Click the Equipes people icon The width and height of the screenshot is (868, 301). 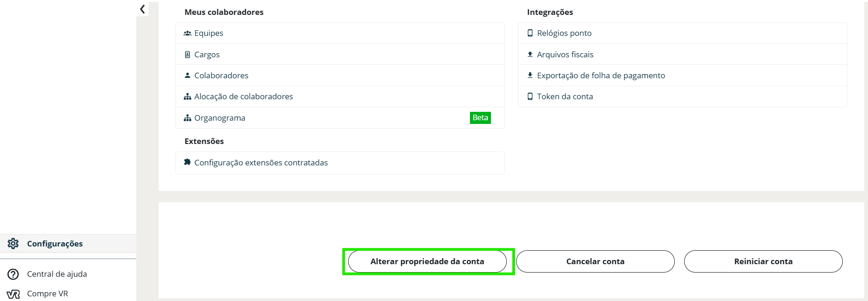tap(187, 33)
